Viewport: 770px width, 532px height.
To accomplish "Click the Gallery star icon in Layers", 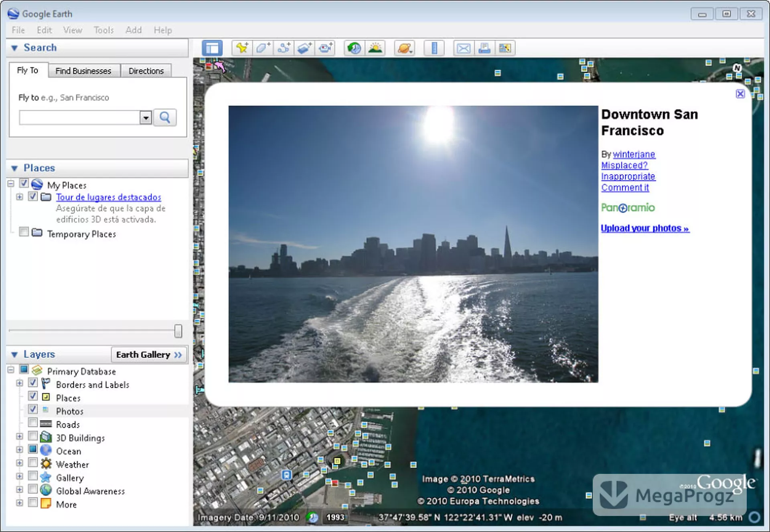I will pyautogui.click(x=46, y=477).
